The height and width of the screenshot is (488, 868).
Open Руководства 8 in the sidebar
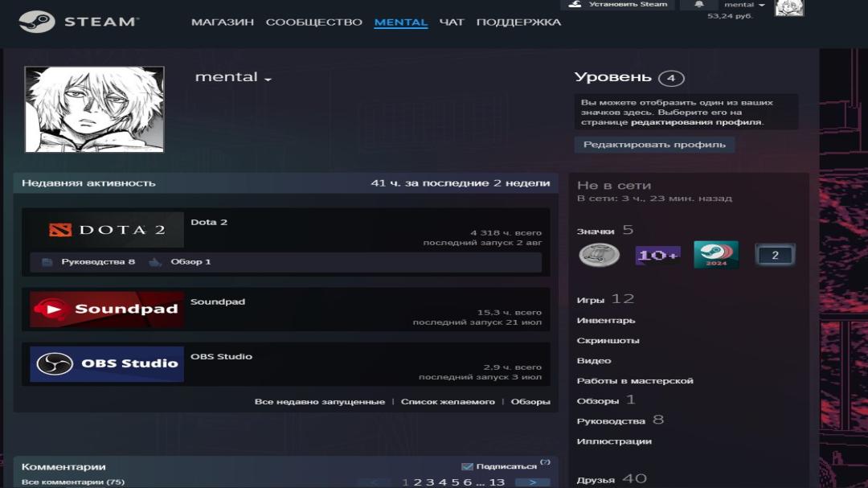click(620, 420)
